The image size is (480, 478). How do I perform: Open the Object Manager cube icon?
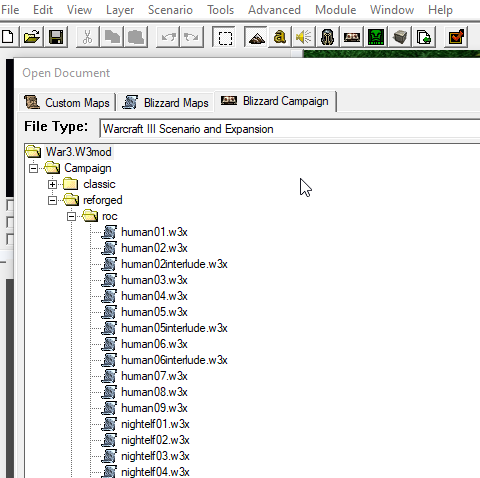point(400,37)
